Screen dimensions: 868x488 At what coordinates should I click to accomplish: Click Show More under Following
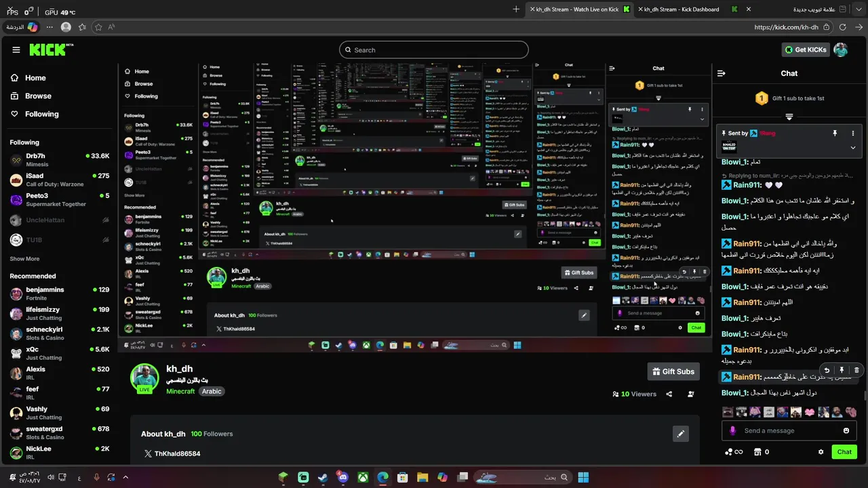point(24,259)
